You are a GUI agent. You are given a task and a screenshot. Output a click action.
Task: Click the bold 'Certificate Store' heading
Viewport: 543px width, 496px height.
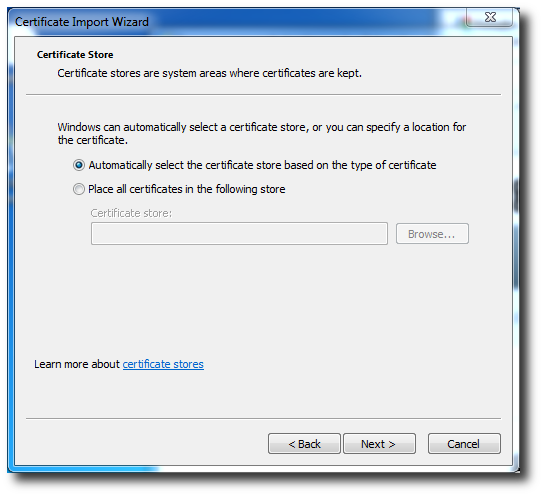[75, 55]
